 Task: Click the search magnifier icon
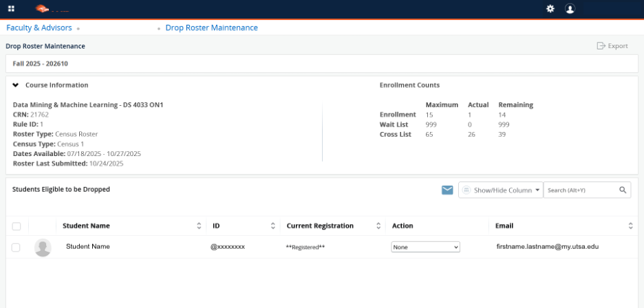pos(623,190)
